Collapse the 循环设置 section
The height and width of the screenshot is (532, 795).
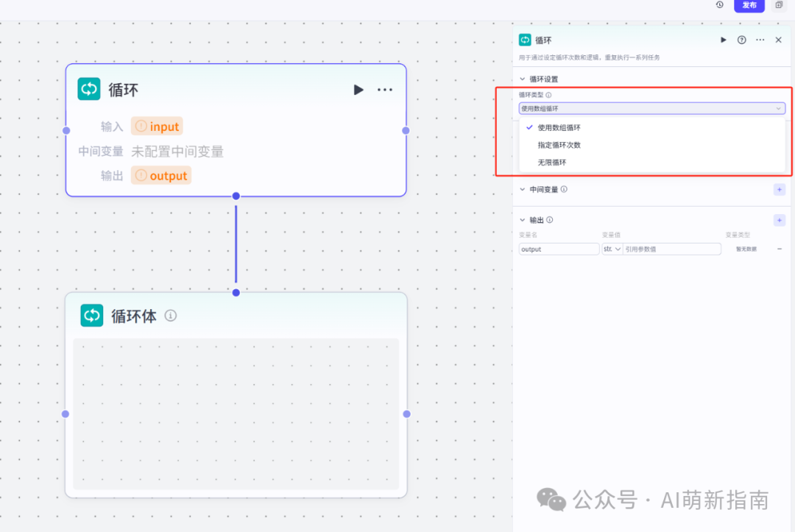click(x=523, y=79)
